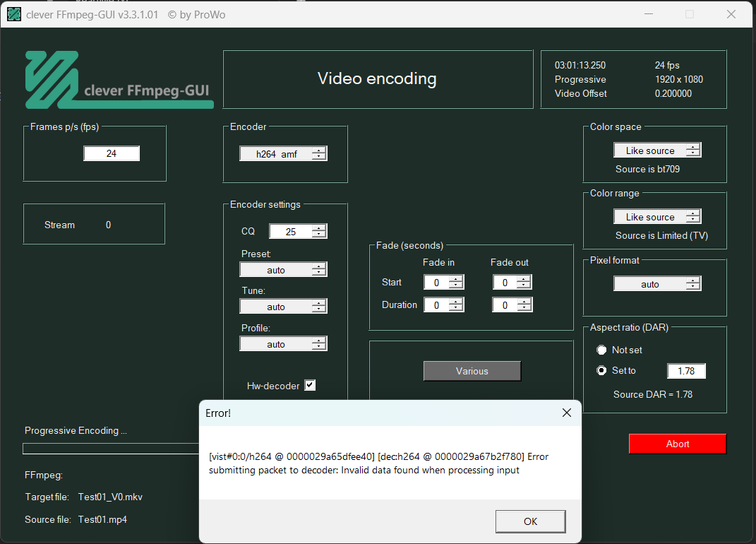Toggle the Hw-decoder checkbox

coord(310,386)
